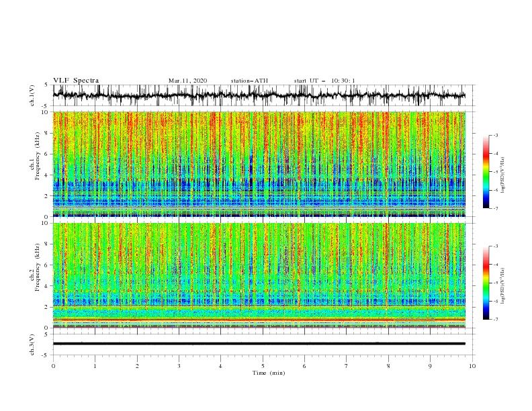Click time-axis tick label "9"
The height and width of the screenshot is (411, 532).
430,366
